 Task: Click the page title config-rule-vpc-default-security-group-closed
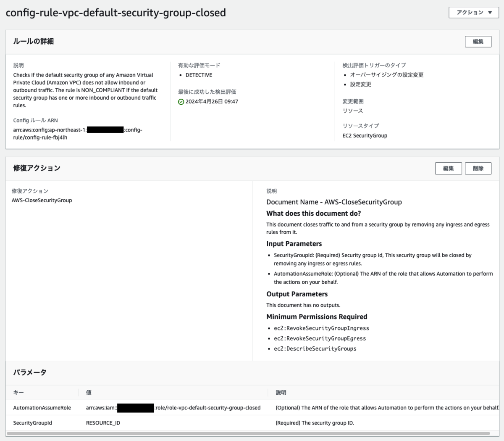[x=116, y=13]
